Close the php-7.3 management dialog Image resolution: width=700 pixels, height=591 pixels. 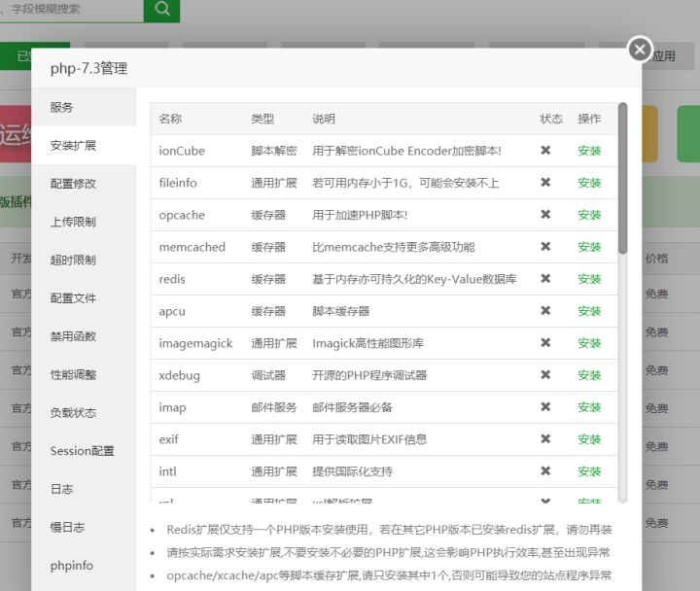click(x=640, y=50)
